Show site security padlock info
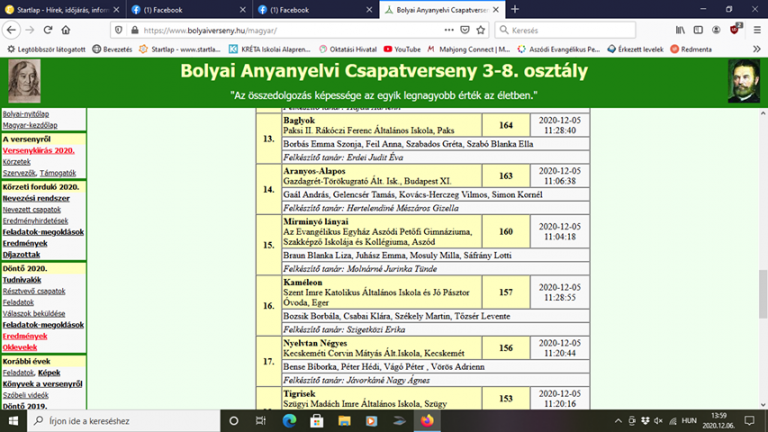The height and width of the screenshot is (432, 768). (135, 30)
